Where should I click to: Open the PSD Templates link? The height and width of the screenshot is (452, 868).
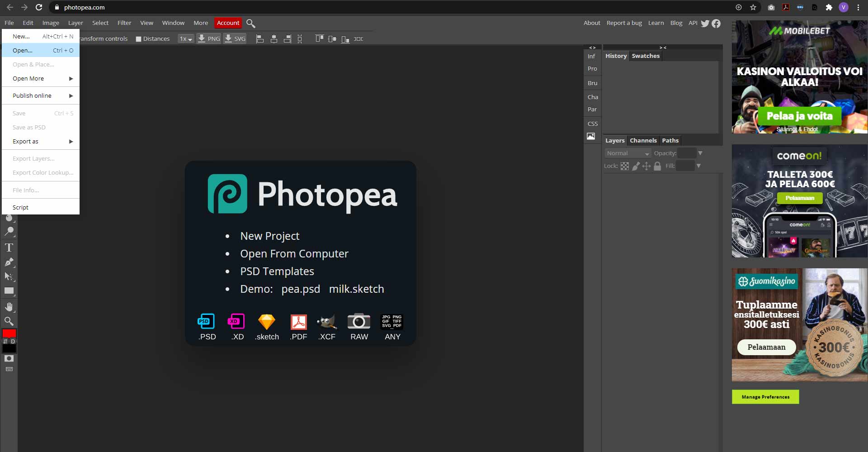click(x=277, y=271)
